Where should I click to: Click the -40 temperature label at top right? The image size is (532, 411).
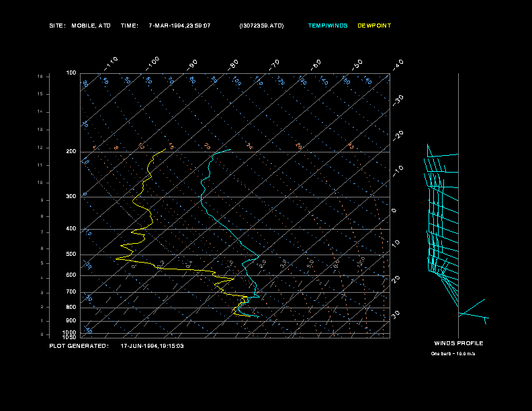click(398, 64)
